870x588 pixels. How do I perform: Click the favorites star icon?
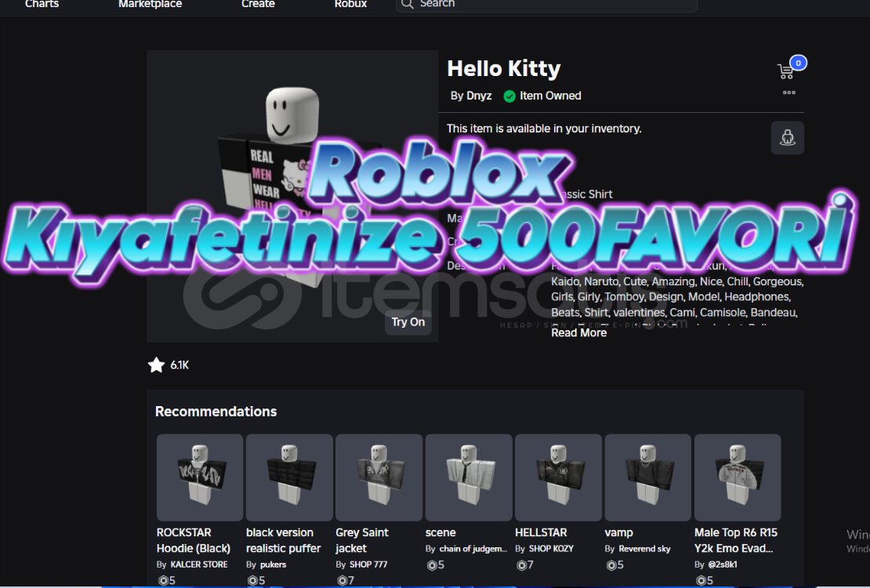157,365
